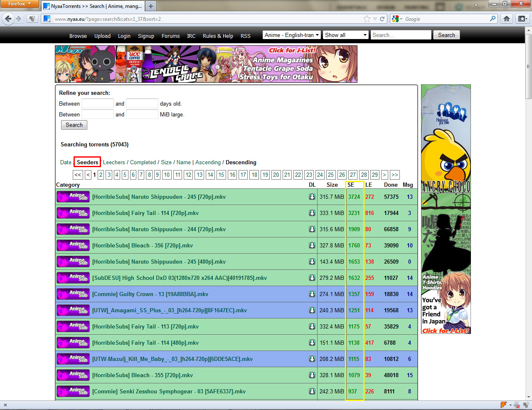The image size is (532, 410).
Task: Download Fairy Tail 114 480p torrent icon
Action: (312, 343)
